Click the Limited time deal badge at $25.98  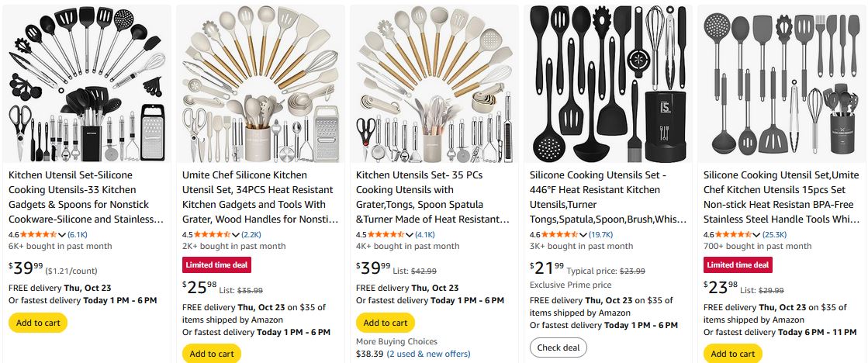[x=216, y=264]
